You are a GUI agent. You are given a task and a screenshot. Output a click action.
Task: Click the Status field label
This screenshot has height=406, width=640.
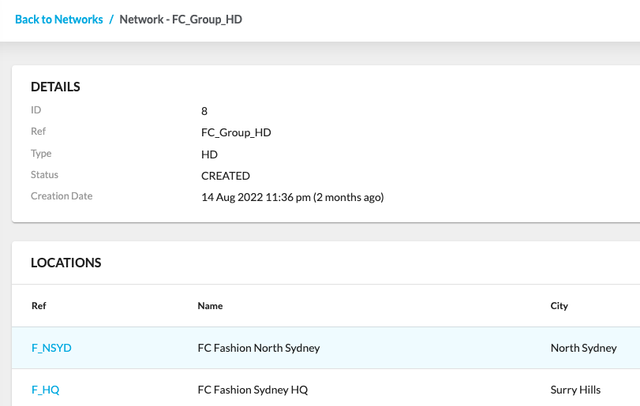(x=45, y=175)
